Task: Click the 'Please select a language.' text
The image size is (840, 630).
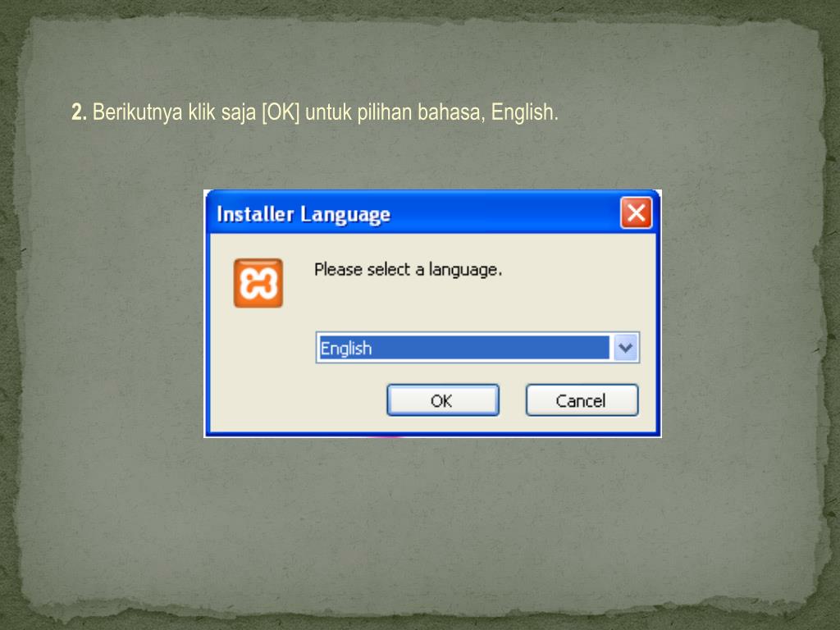Action: pyautogui.click(x=409, y=269)
